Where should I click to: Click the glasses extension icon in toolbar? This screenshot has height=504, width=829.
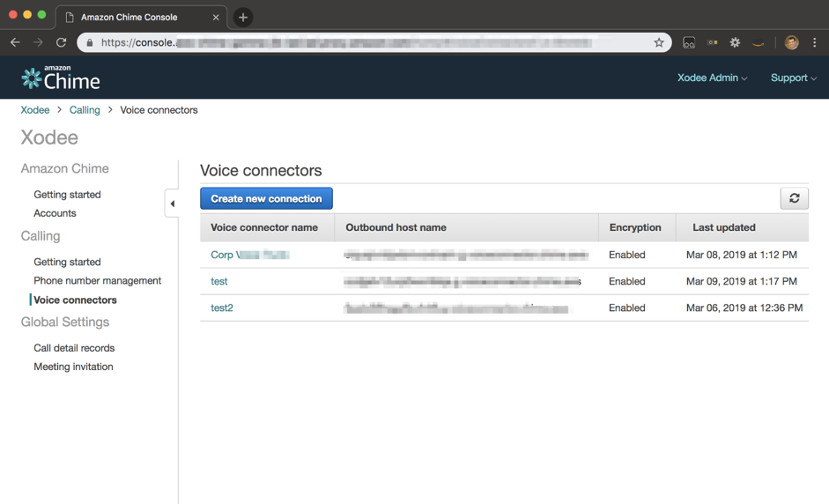pyautogui.click(x=689, y=43)
